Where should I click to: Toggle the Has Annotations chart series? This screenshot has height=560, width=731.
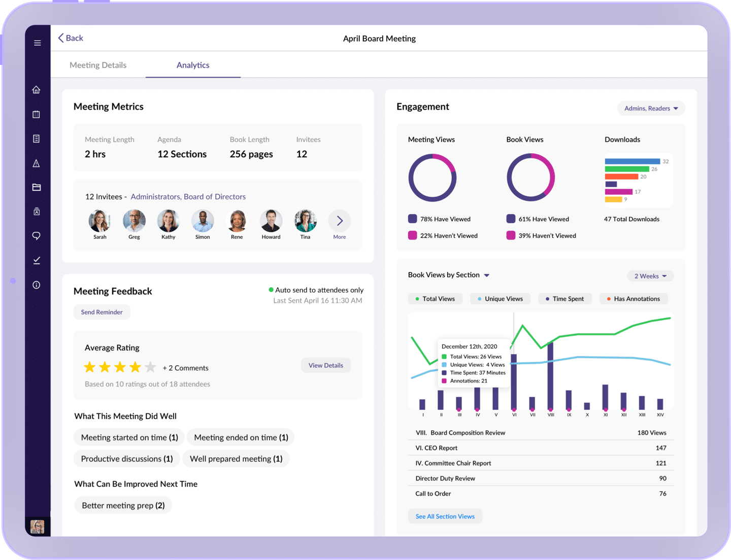pos(633,299)
